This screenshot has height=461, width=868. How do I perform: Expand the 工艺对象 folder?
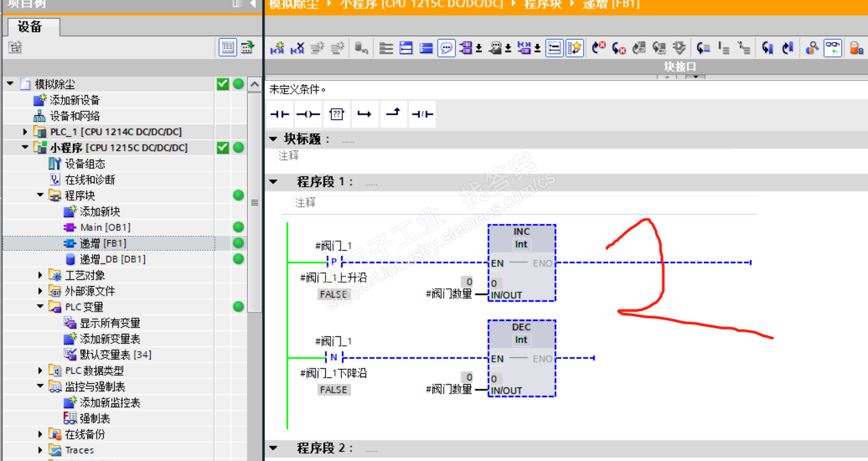tap(41, 275)
